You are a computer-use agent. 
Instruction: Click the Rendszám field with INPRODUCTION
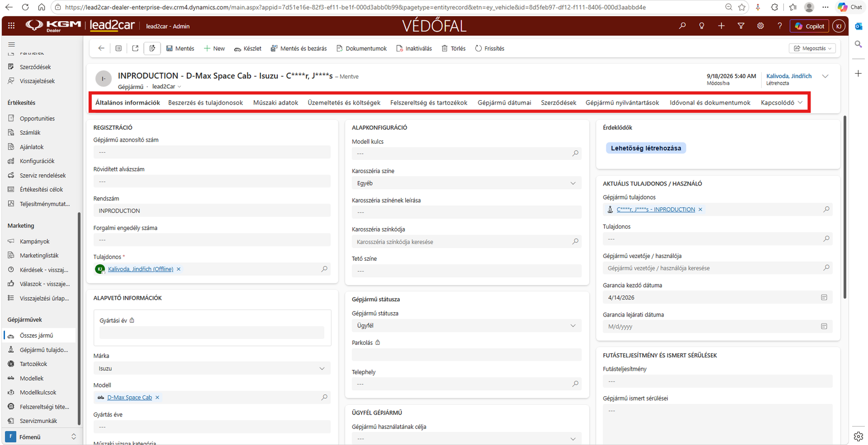[x=212, y=211]
